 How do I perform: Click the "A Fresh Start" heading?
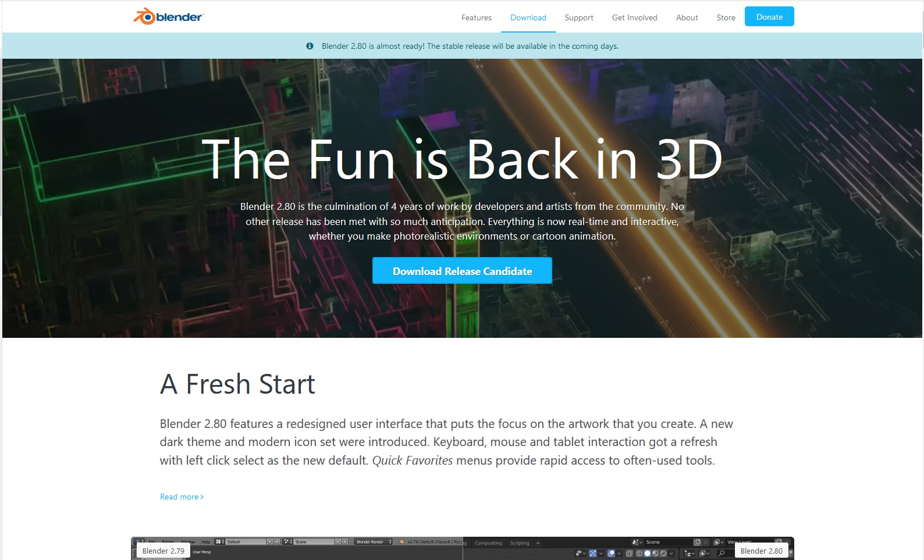pyautogui.click(x=237, y=384)
